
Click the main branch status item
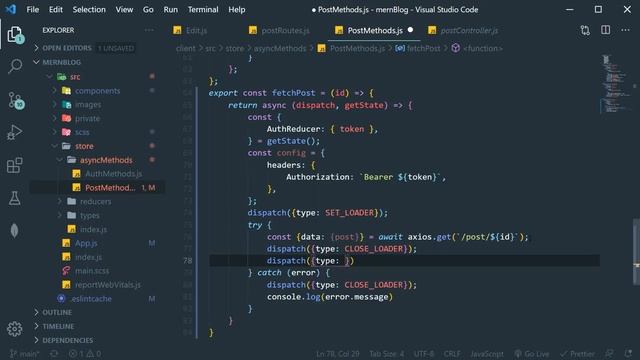pos(24,354)
